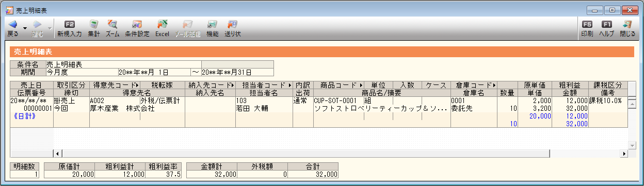This screenshot has height=186, width=644.
Task: Open the ズーム zoom tool
Action: pyautogui.click(x=112, y=24)
